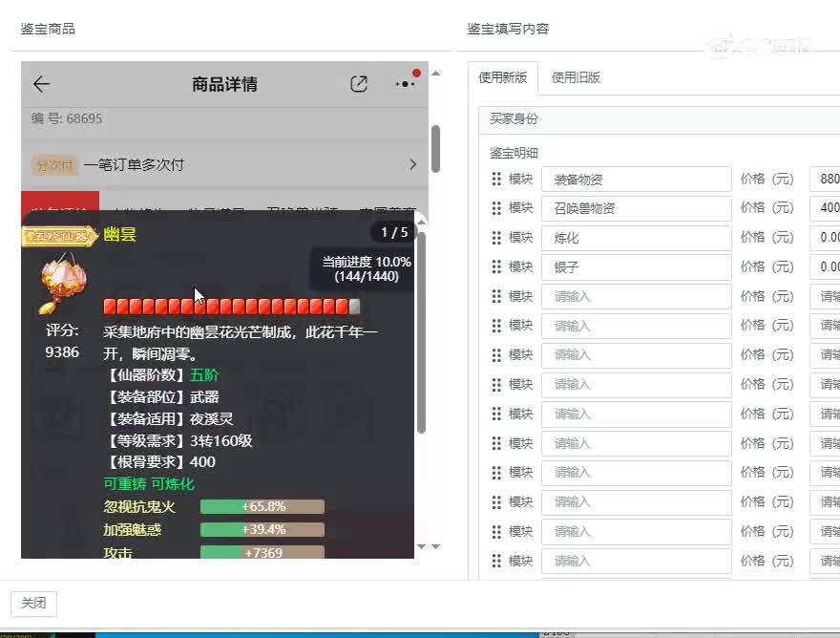Grab drag handle of 装备物资 row
This screenshot has width=840, height=638.
(x=496, y=179)
